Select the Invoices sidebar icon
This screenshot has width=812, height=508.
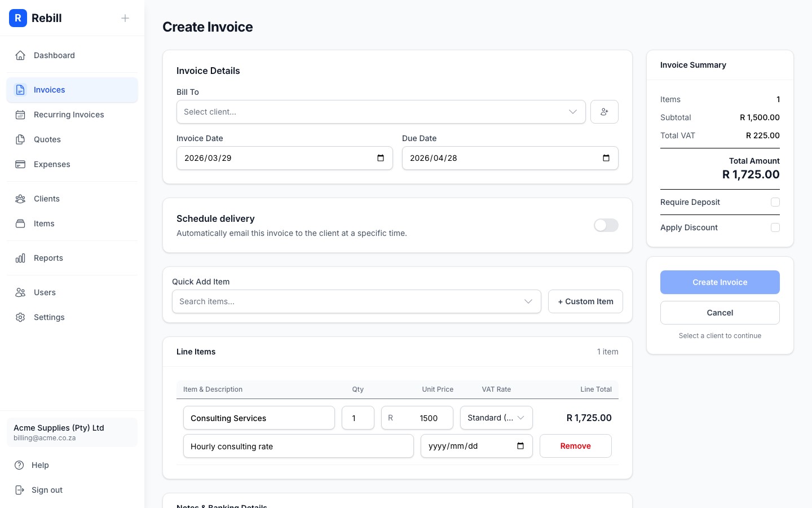click(x=20, y=90)
